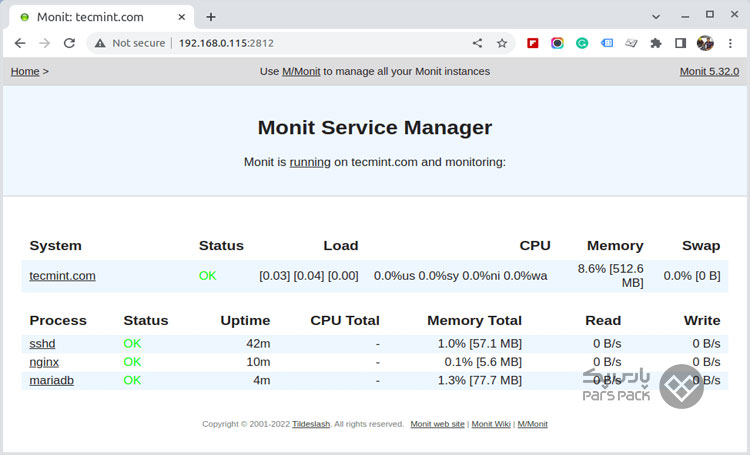Click the sshd uptime 42m
Screen dimensions: 750x455
tap(258, 344)
